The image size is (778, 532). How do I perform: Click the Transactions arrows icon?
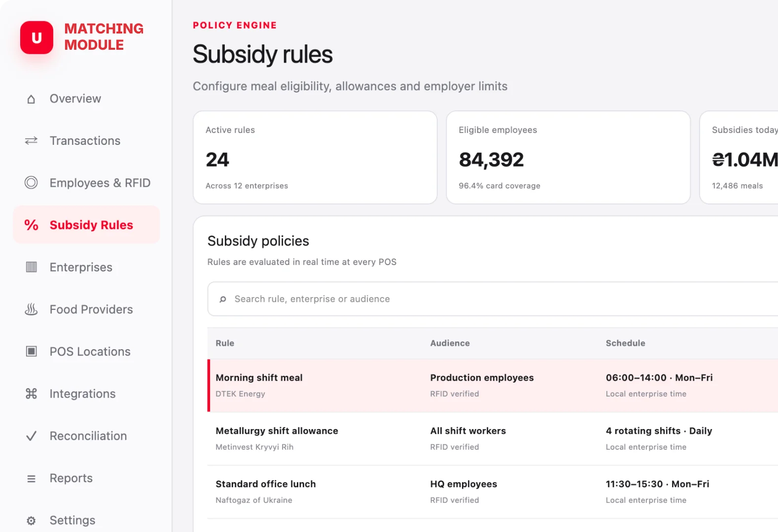click(31, 141)
